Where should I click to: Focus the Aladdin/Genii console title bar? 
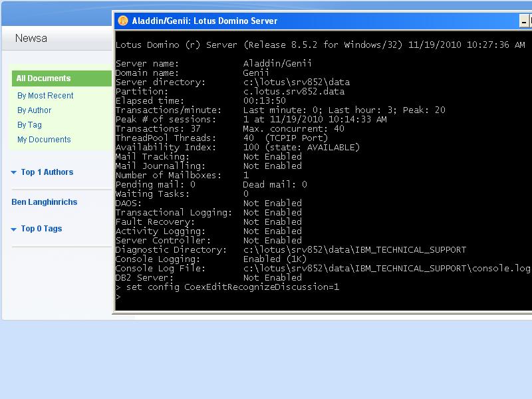click(x=299, y=21)
